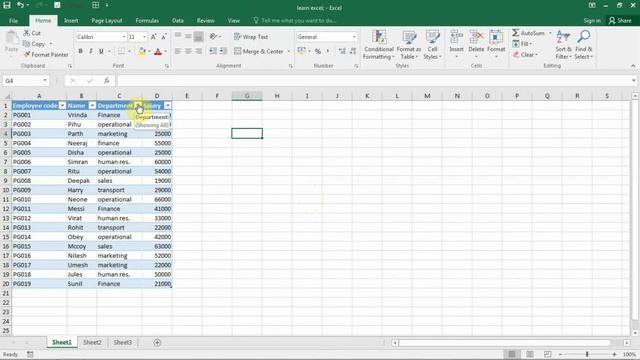Apply red Font Color letter A
Image resolution: width=640 pixels, height=360 pixels.
158,51
